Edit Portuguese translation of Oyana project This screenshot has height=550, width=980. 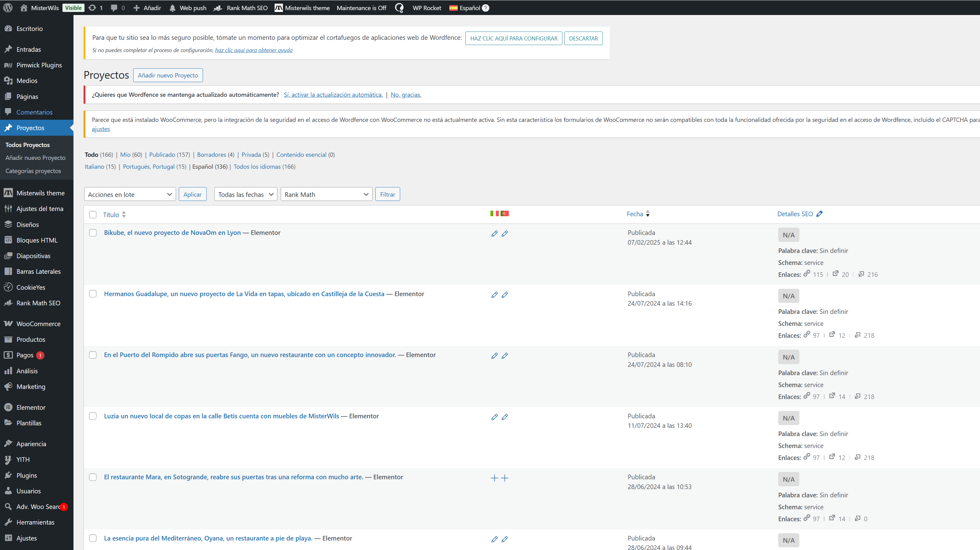click(x=505, y=539)
